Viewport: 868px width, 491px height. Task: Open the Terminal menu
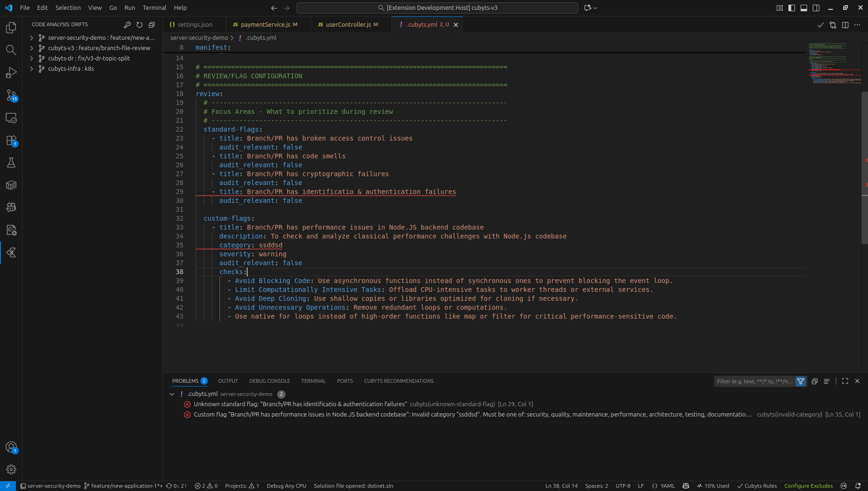coord(154,7)
